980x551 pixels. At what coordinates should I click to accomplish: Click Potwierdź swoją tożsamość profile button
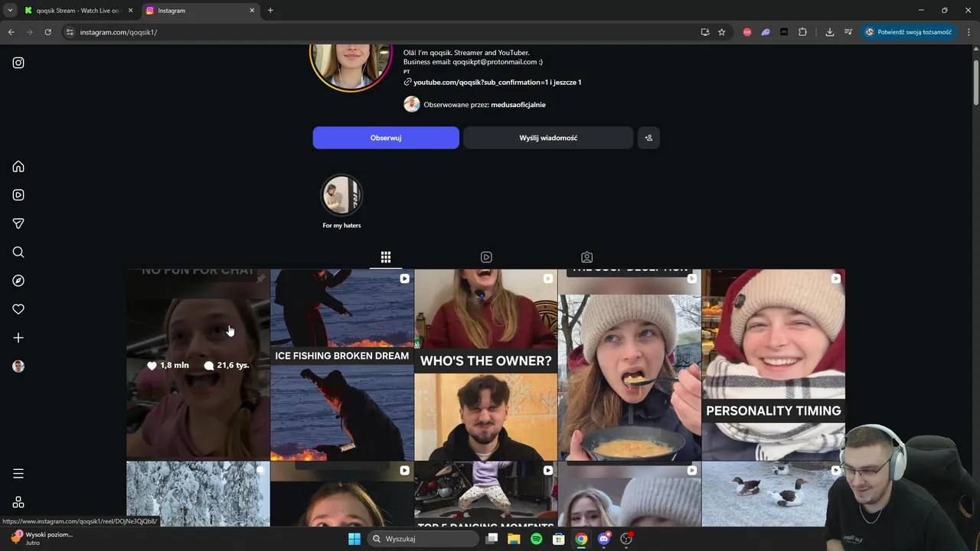pyautogui.click(x=909, y=32)
